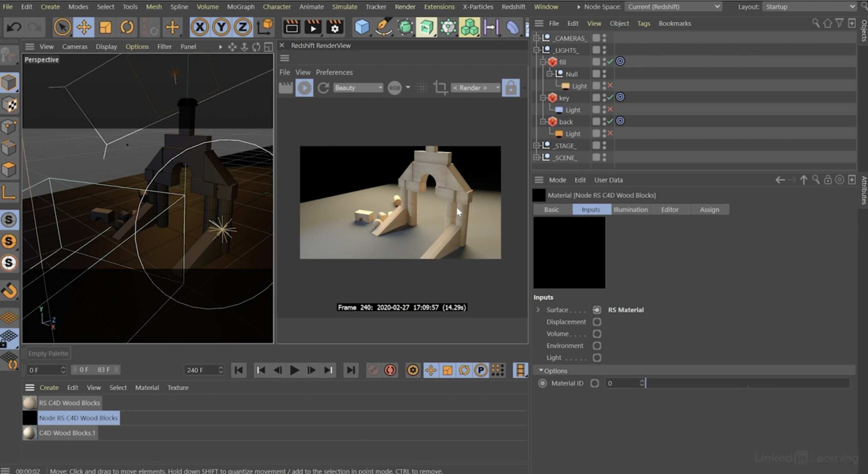Expand the Surface input row
Image resolution: width=868 pixels, height=474 pixels.
click(x=538, y=310)
